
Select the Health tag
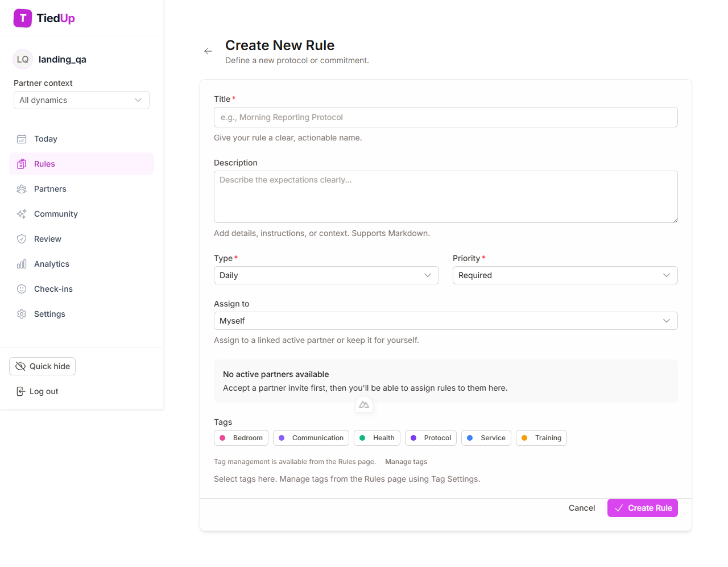[x=377, y=438]
